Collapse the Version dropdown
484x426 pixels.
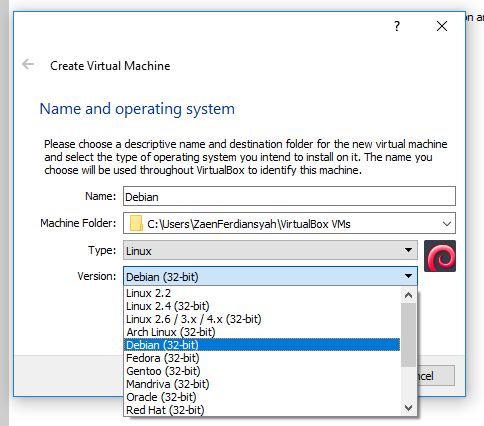click(270, 276)
